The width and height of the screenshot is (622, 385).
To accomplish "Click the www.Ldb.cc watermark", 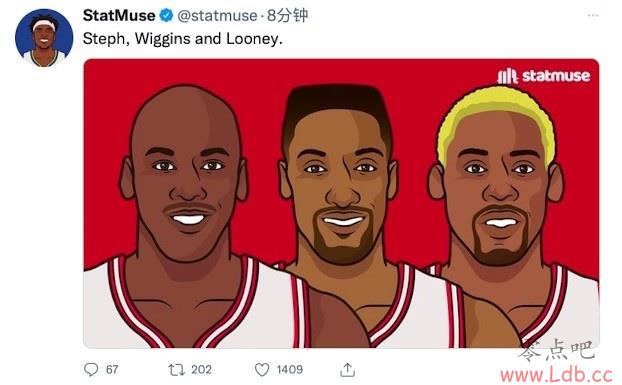I will (x=557, y=374).
